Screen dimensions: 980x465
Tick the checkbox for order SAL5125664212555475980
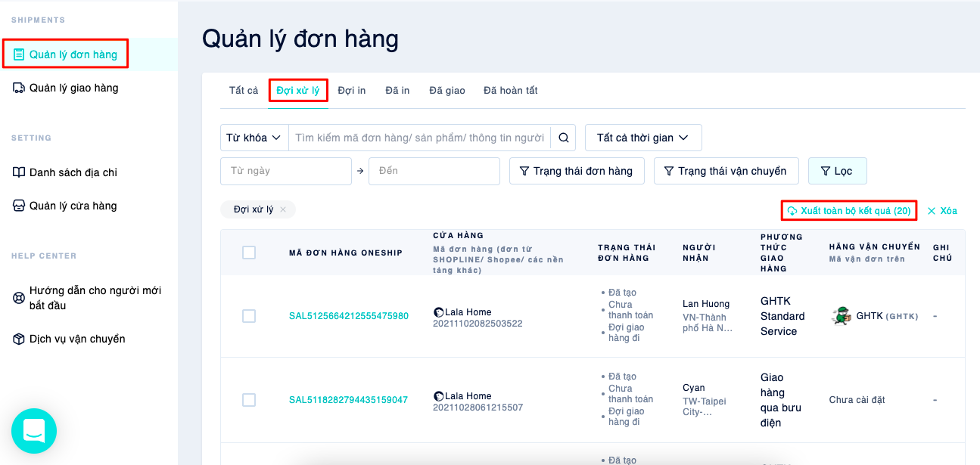click(249, 316)
